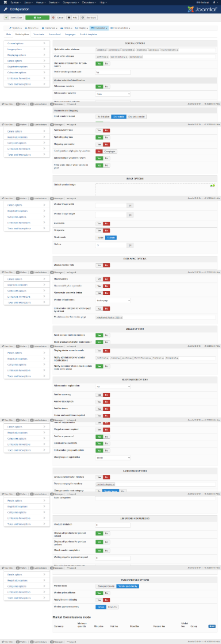Image resolution: width=221 pixels, height=644 pixels.
Task: Set Grayscale to Yes
Action: tap(99, 230)
